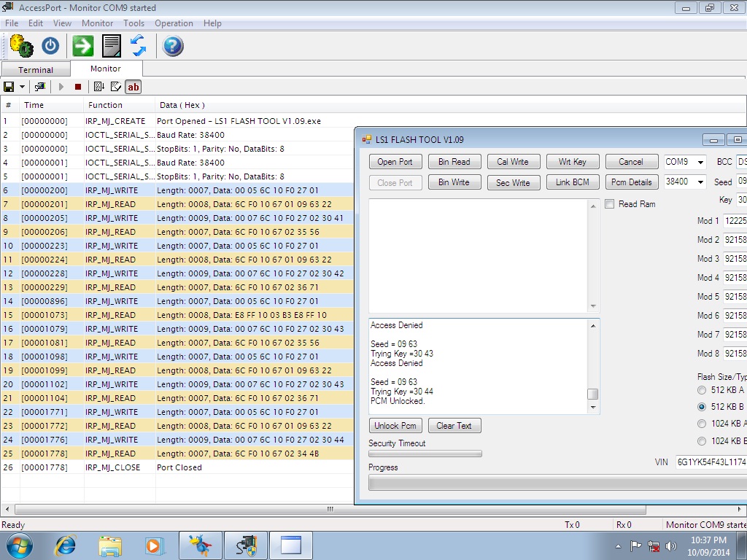
Task: Expand the COM9 port dropdown
Action: coord(700,163)
